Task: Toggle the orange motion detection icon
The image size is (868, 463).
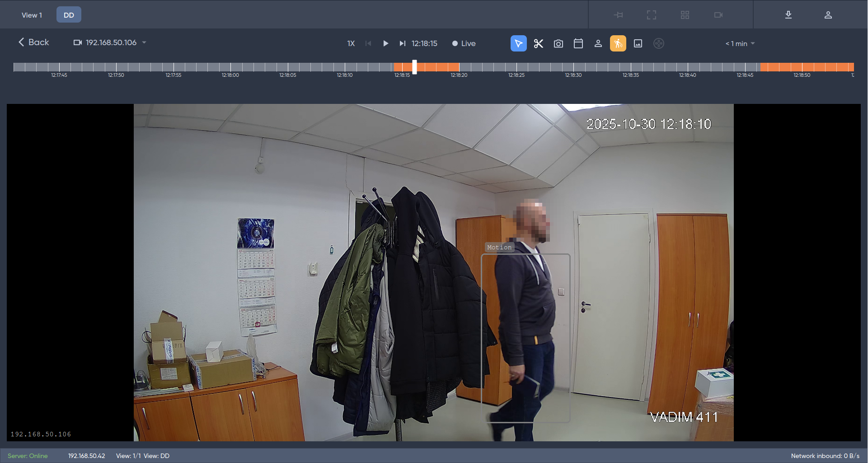Action: [618, 43]
